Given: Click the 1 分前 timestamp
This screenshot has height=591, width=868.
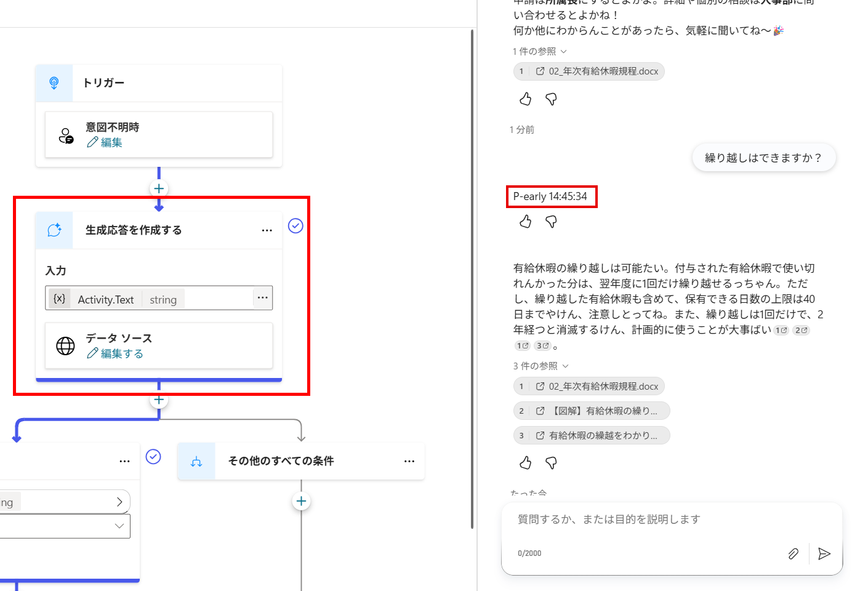Looking at the screenshot, I should 522,129.
